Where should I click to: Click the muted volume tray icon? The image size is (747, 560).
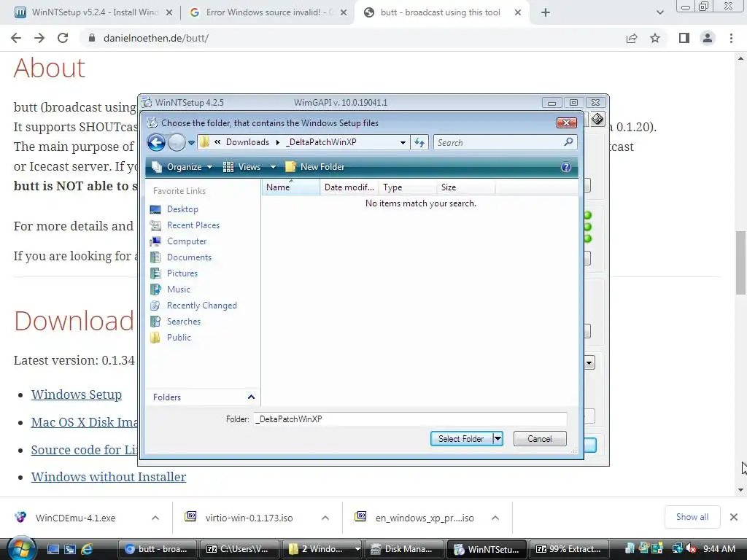tap(691, 549)
